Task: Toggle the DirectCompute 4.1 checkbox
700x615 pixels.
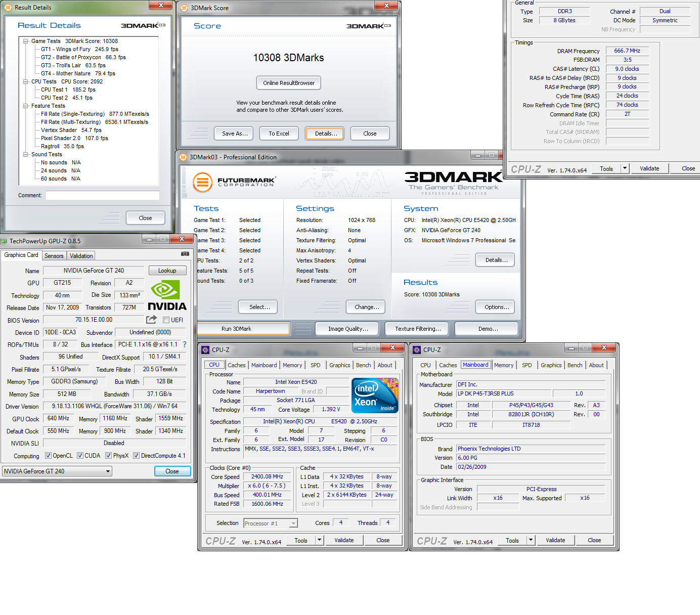Action: pyautogui.click(x=136, y=456)
